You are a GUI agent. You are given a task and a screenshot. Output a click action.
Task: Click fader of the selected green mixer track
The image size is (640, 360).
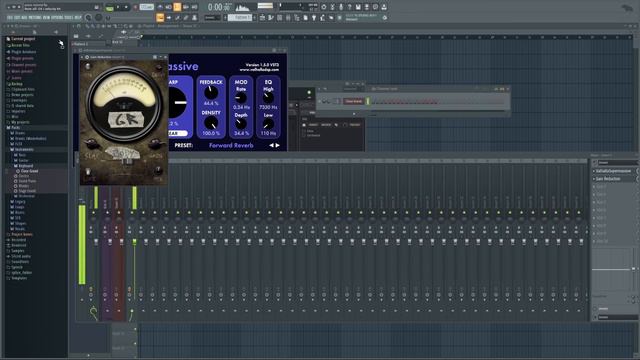[x=134, y=242]
